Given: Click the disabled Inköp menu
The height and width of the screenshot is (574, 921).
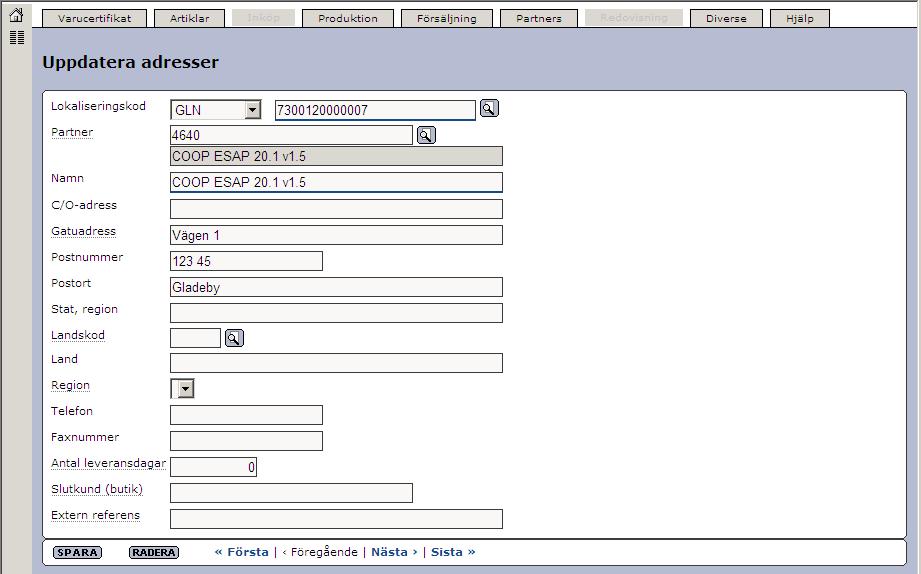Looking at the screenshot, I should [264, 18].
